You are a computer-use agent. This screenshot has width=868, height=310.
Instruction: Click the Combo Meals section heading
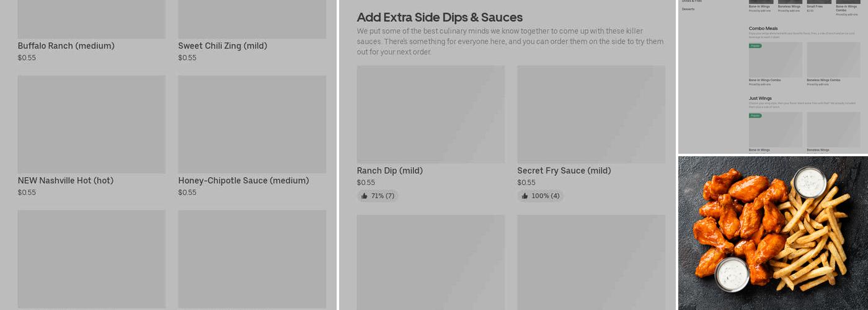pos(763,29)
